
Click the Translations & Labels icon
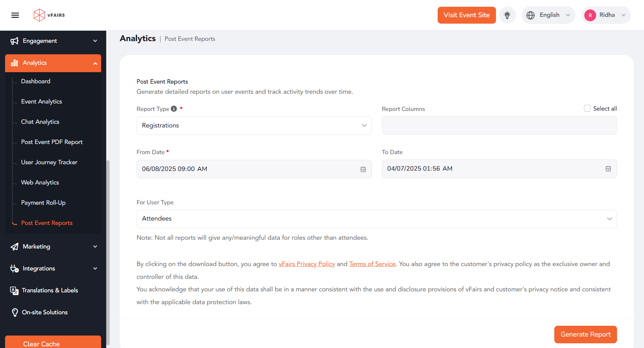(x=14, y=291)
